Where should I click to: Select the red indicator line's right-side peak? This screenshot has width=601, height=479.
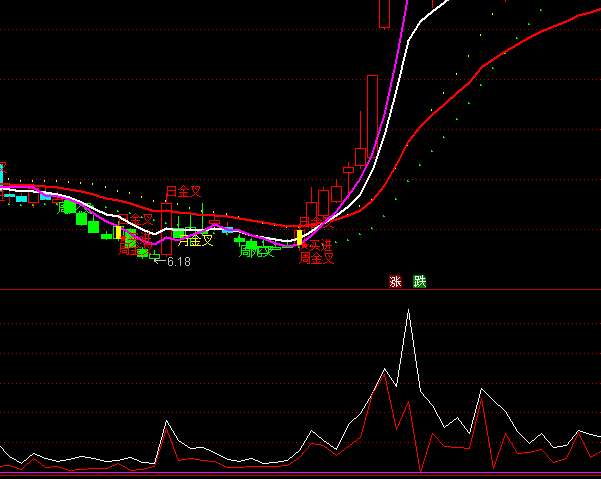(x=481, y=402)
